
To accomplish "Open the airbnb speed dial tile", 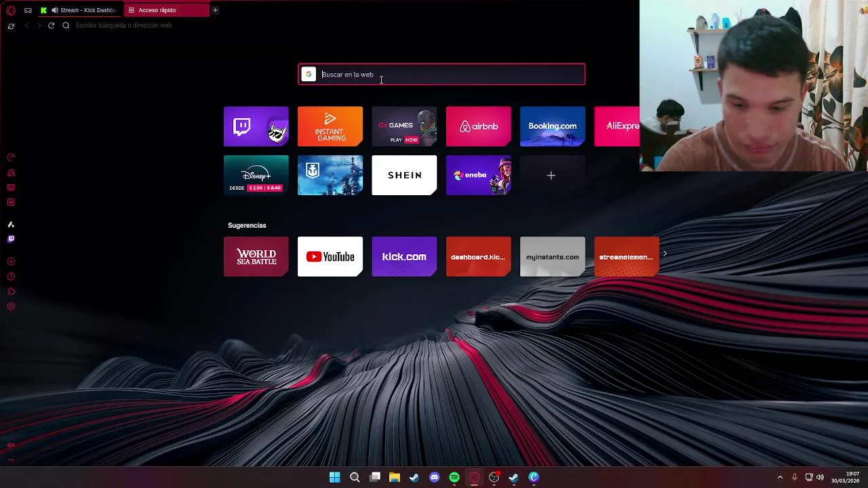I will [478, 126].
